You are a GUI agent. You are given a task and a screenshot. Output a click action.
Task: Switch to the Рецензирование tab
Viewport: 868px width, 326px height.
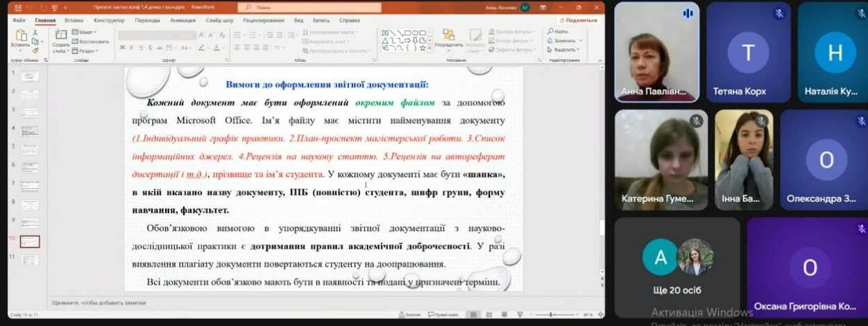pyautogui.click(x=264, y=20)
